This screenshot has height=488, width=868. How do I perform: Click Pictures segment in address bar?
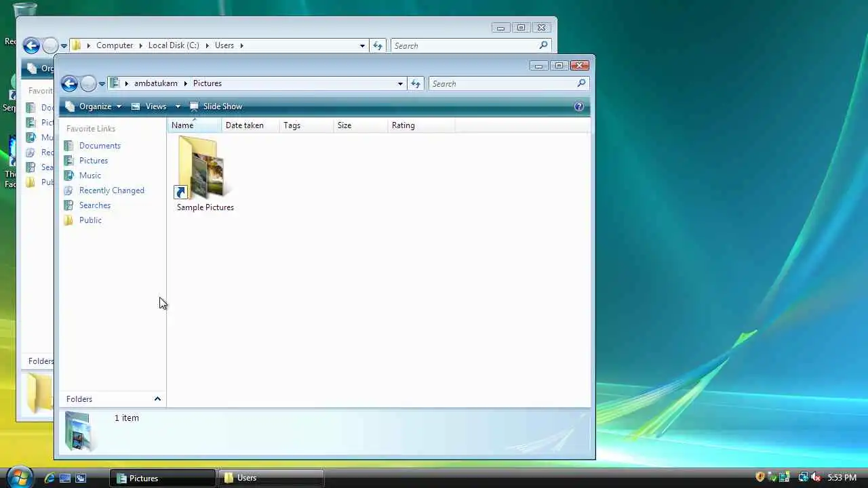point(207,83)
